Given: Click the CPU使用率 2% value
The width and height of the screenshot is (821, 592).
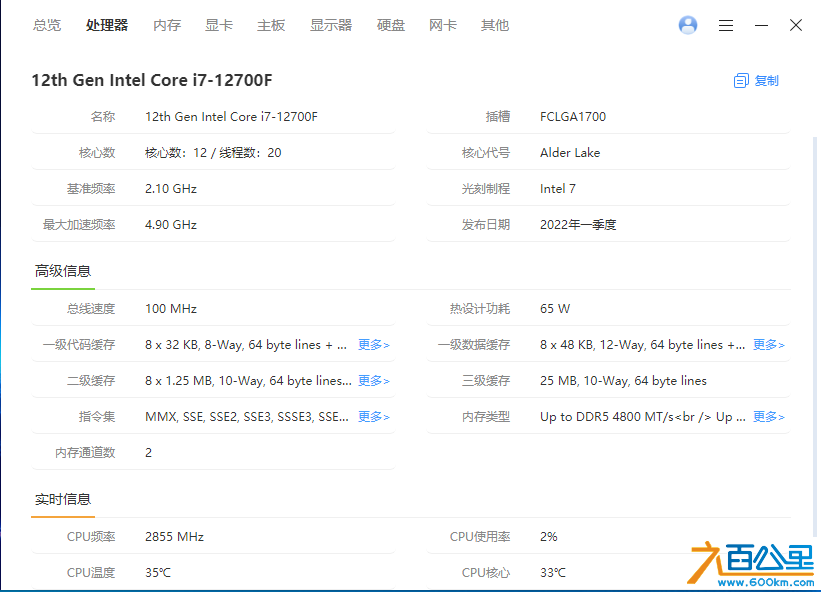Looking at the screenshot, I should coord(548,537).
